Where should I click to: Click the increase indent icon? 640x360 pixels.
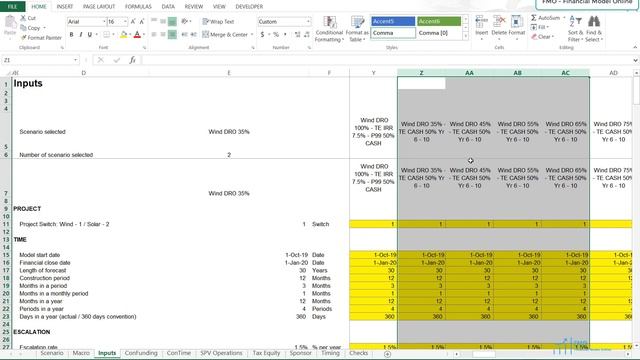(x=193, y=34)
